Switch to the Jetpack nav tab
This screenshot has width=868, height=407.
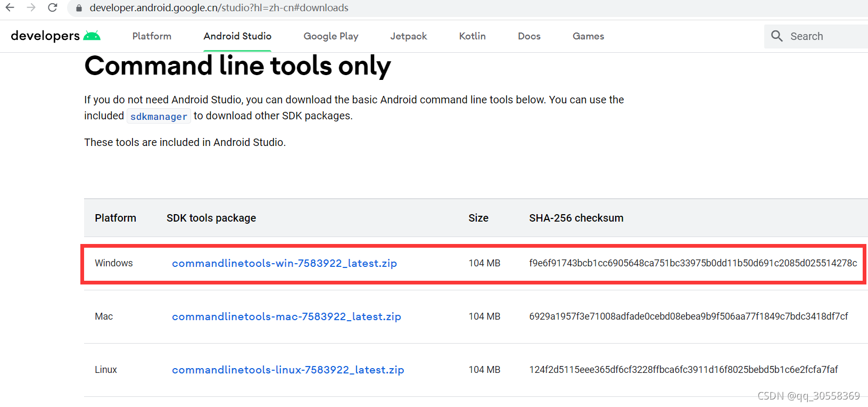click(x=409, y=36)
